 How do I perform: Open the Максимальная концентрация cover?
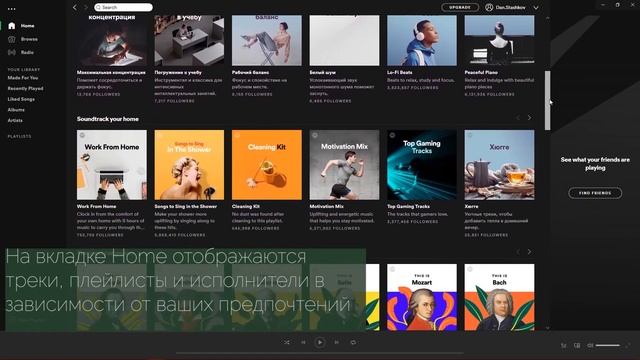(x=112, y=40)
